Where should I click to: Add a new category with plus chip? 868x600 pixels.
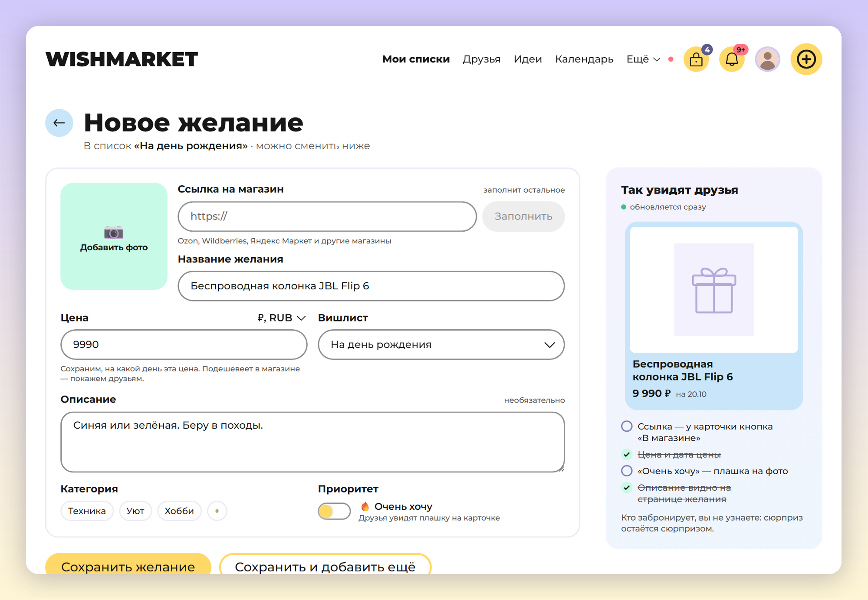217,511
